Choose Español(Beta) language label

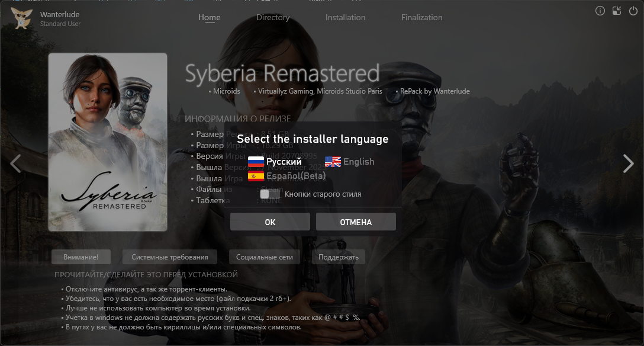point(296,177)
